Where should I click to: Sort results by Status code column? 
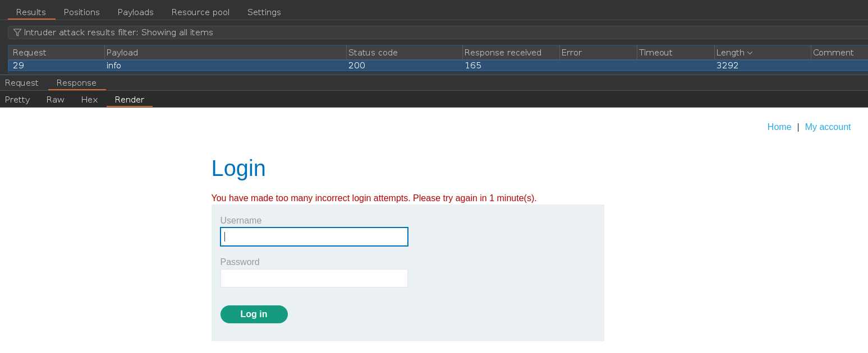click(373, 53)
